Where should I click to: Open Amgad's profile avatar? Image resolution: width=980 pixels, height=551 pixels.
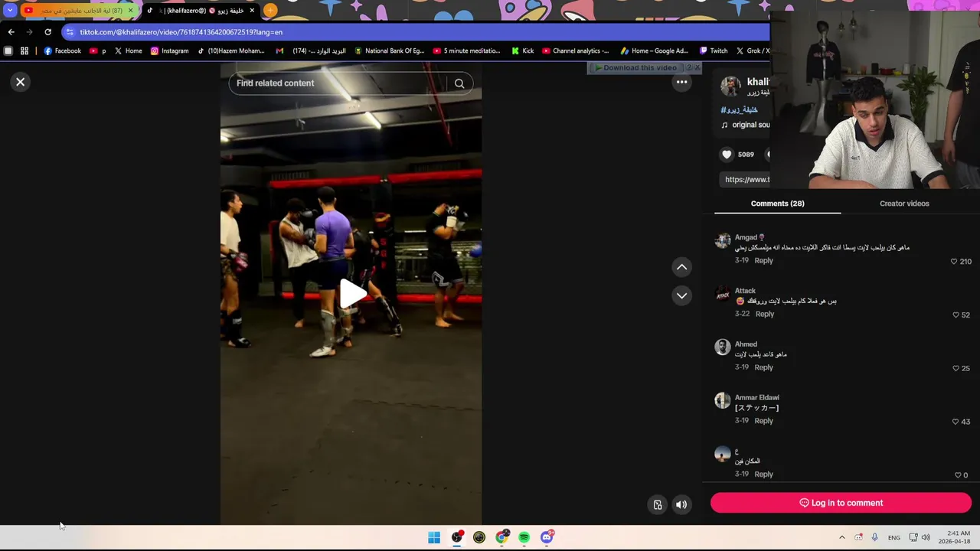point(723,241)
